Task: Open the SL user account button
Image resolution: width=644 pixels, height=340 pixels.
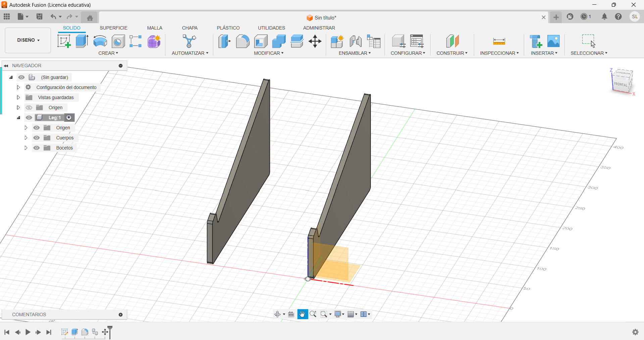Action: tap(635, 16)
